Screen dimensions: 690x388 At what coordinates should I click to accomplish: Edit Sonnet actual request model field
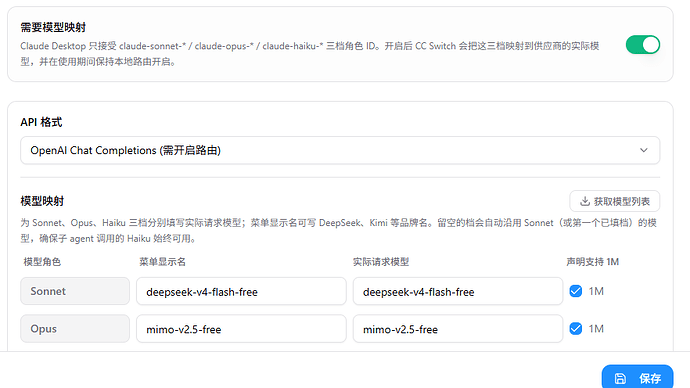pyautogui.click(x=458, y=291)
